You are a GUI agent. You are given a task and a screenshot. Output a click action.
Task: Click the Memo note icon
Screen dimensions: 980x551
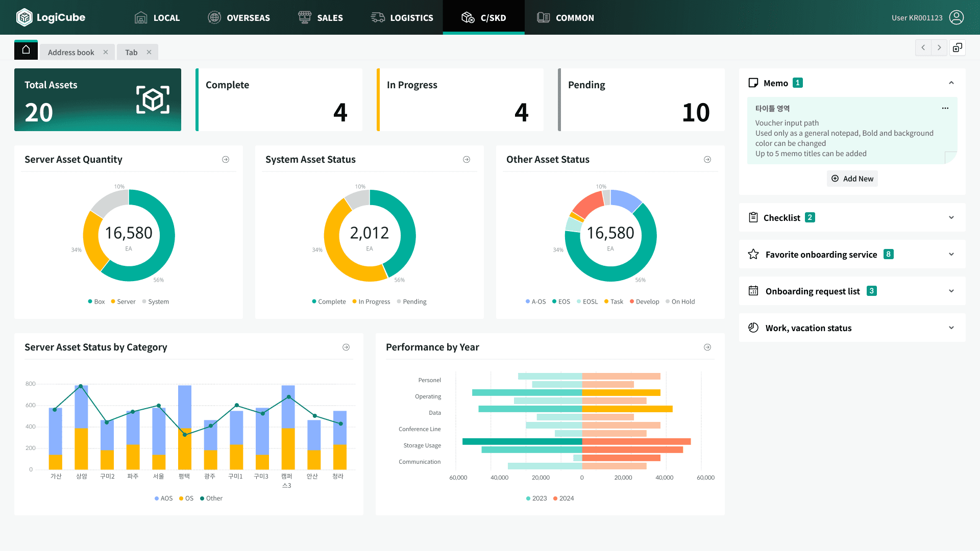tap(753, 83)
